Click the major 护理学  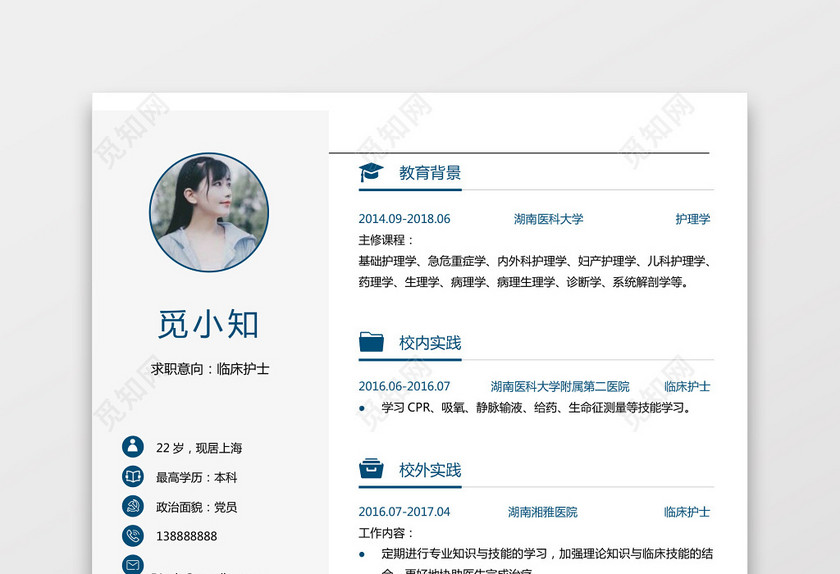693,219
